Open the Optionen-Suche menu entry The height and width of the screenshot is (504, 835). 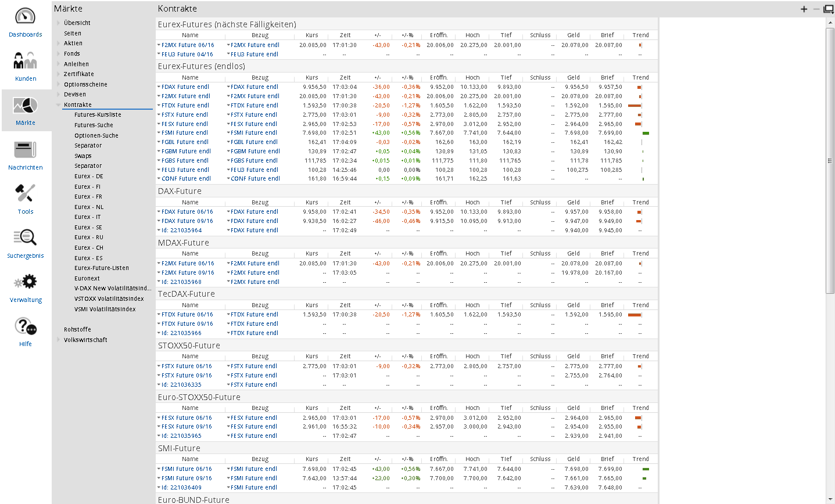tap(96, 136)
